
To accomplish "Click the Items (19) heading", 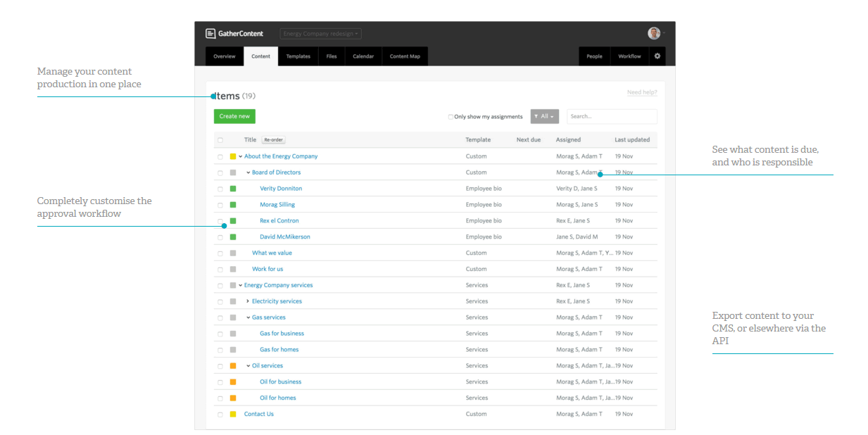I will [x=235, y=96].
